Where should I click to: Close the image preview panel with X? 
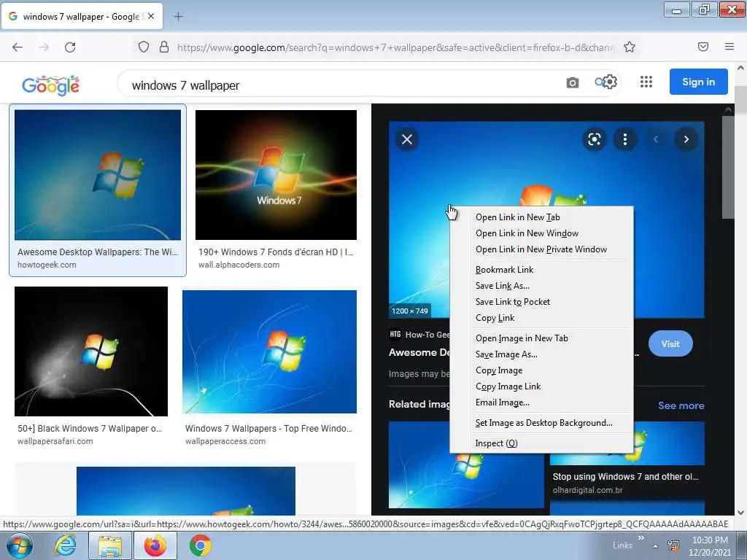point(407,139)
